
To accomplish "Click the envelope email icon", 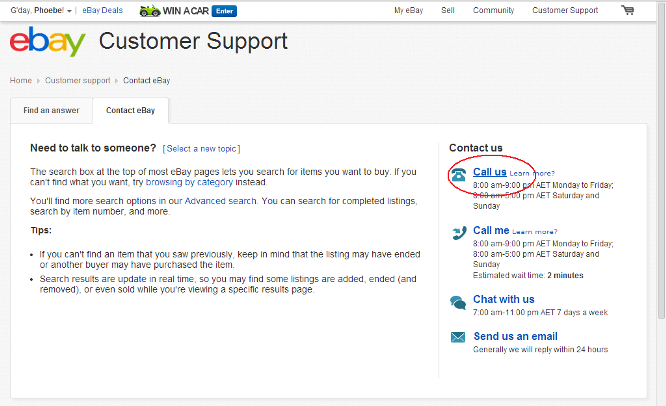I will point(458,337).
